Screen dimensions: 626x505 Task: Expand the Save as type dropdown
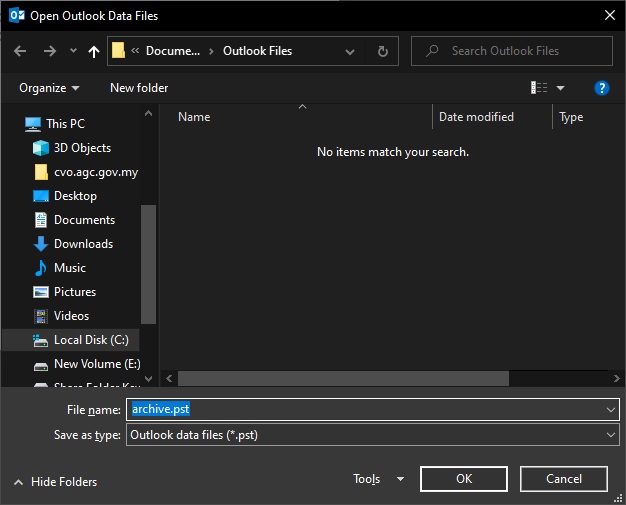pos(610,435)
